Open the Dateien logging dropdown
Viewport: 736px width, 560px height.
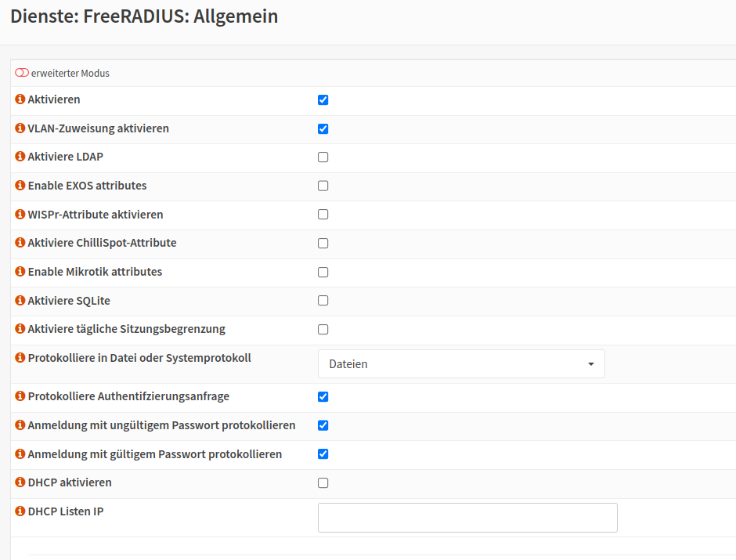(461, 364)
